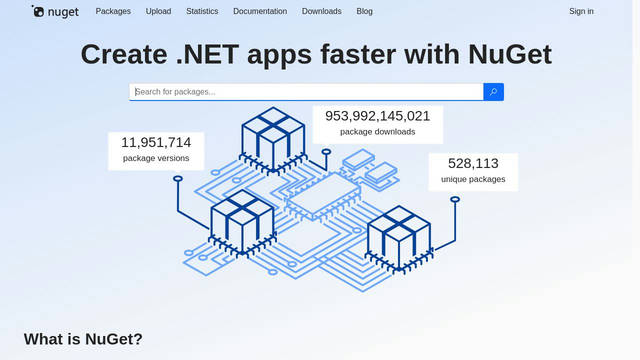Viewport: 640px width, 360px height.
Task: Click the vertical scrollbar at right edge
Action: (636, 180)
